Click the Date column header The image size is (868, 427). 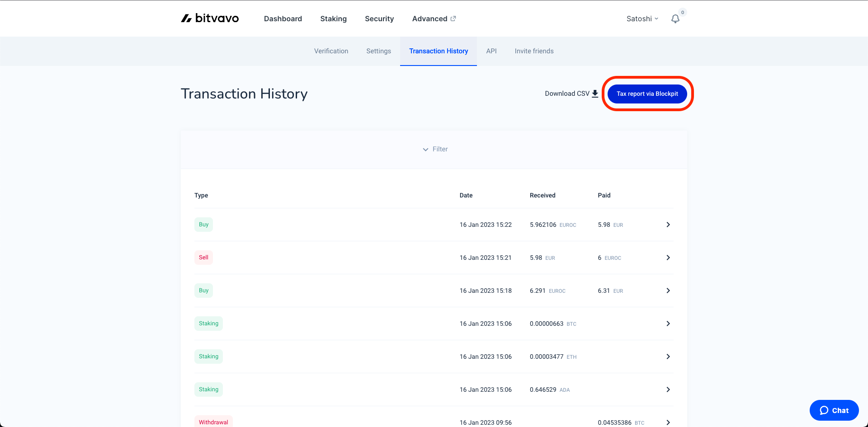point(466,195)
